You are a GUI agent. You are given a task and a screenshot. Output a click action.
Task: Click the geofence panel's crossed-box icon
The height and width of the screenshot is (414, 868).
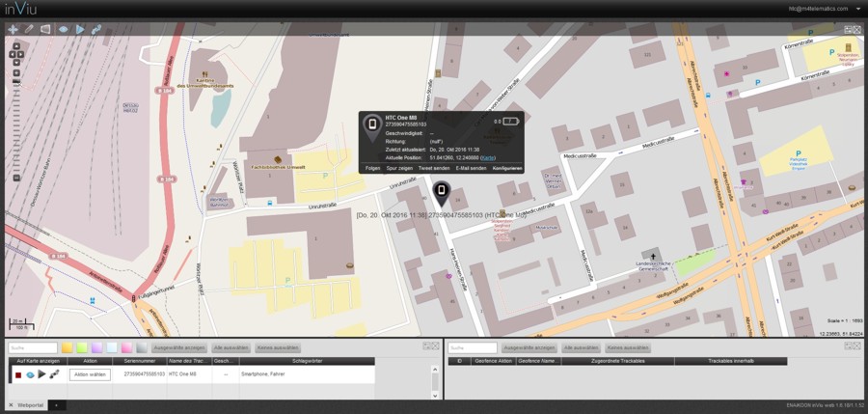(x=857, y=345)
